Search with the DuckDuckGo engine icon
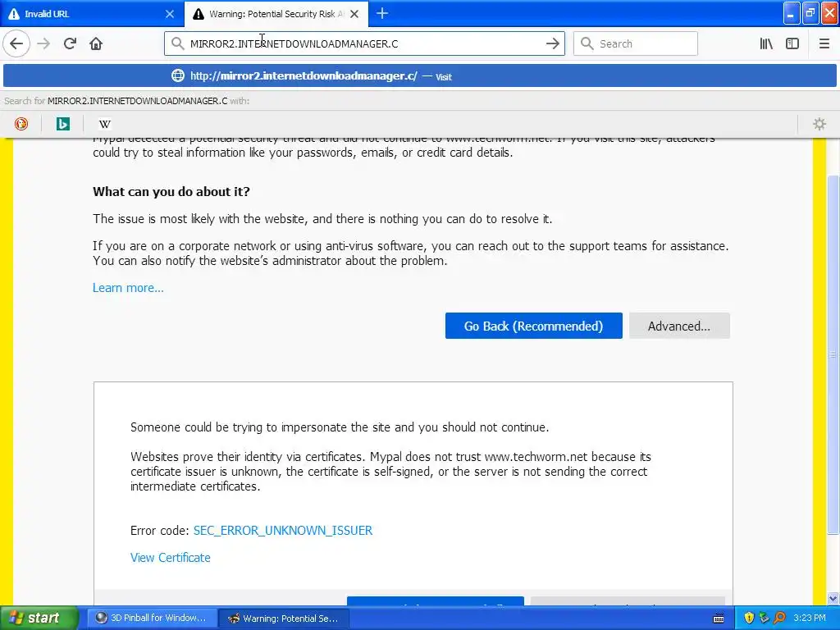 [21, 124]
